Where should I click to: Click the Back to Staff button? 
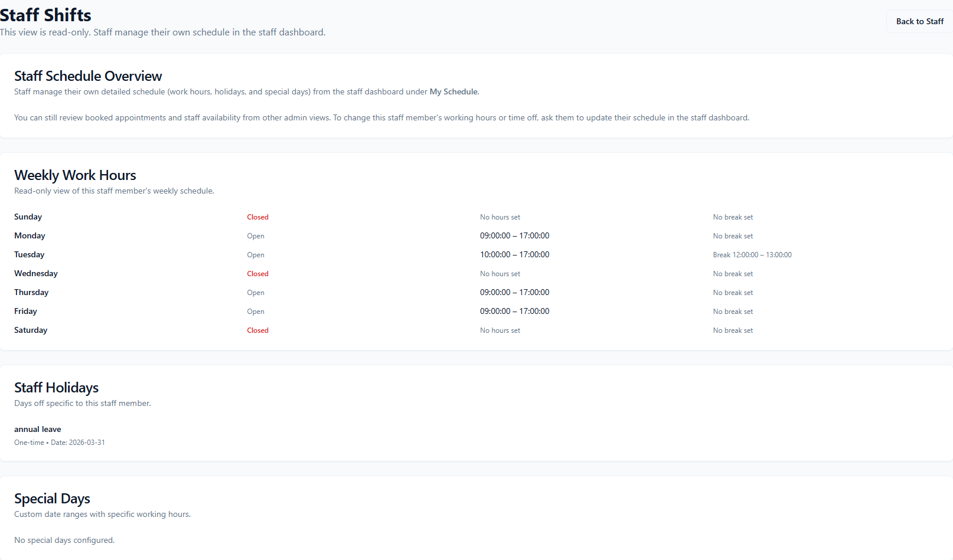click(x=919, y=21)
